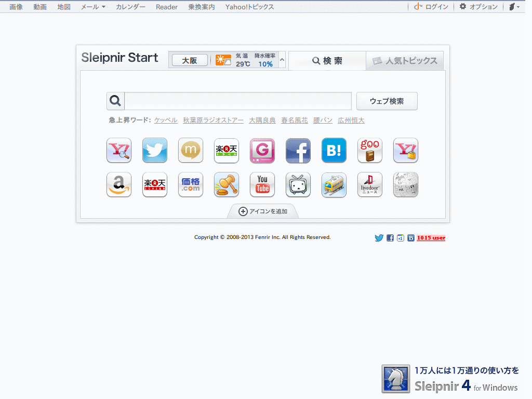Image resolution: width=532 pixels, height=399 pixels.
Task: Click the ログイン link
Action: point(431,7)
